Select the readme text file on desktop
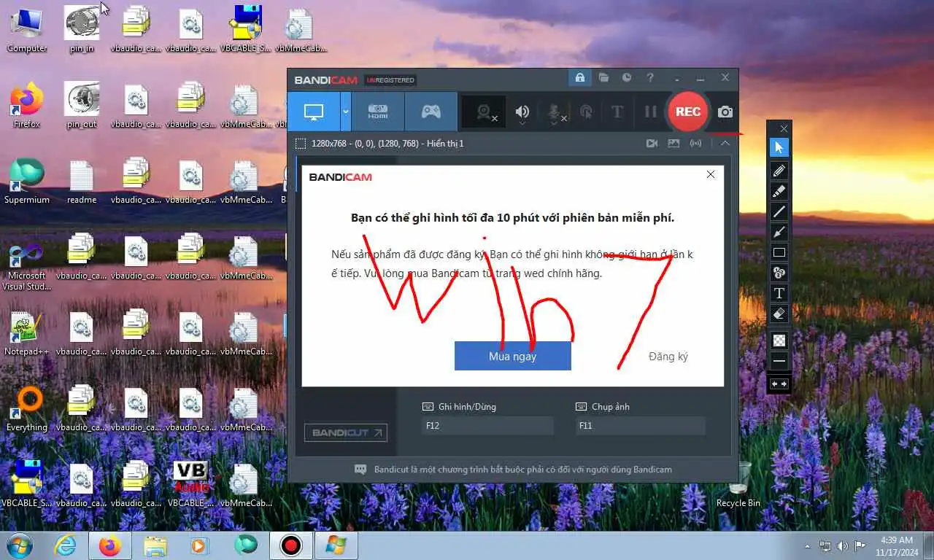The image size is (934, 560). coord(82,181)
